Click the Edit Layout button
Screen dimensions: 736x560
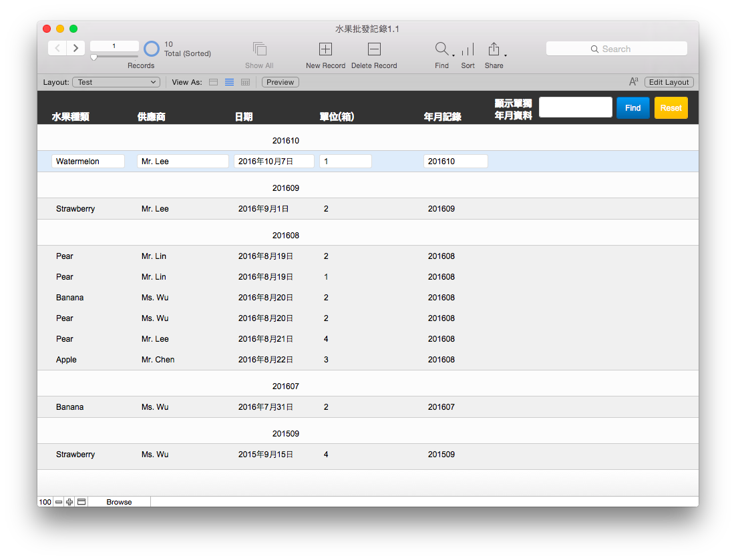pos(669,82)
